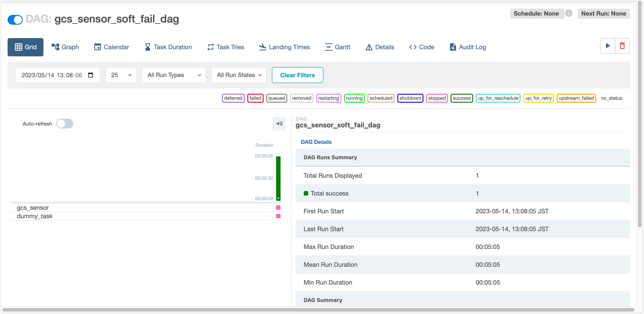Select the green DAG run duration bar
Image resolution: width=644 pixels, height=314 pixels.
tap(278, 178)
